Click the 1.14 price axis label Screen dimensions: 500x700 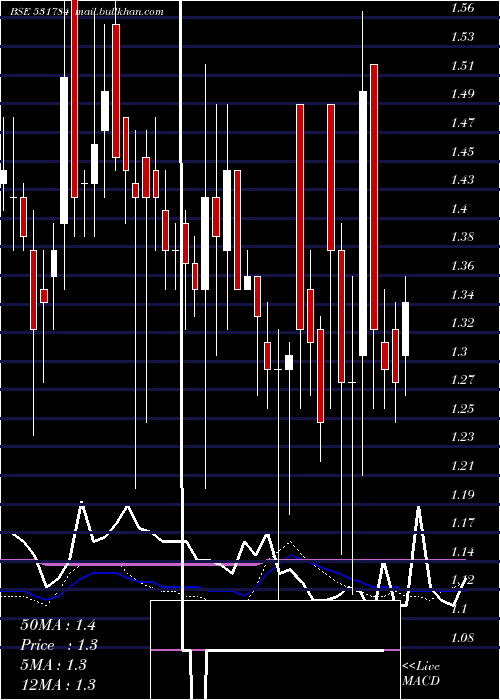[462, 552]
